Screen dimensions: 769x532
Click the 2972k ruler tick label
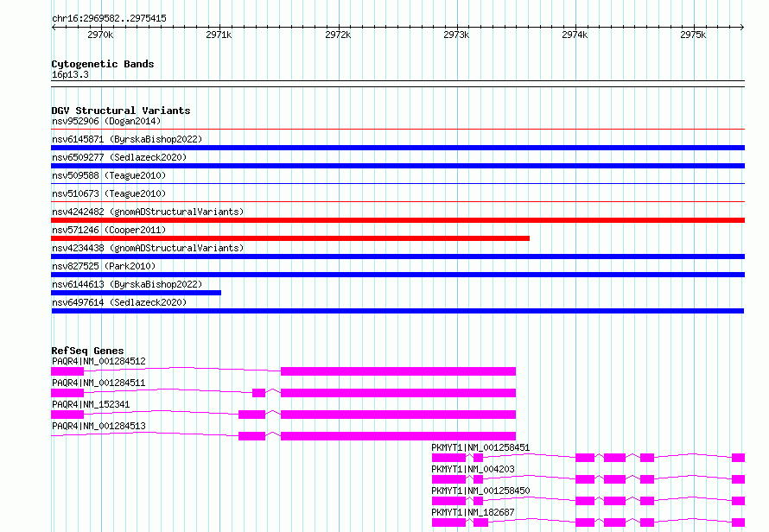point(338,35)
